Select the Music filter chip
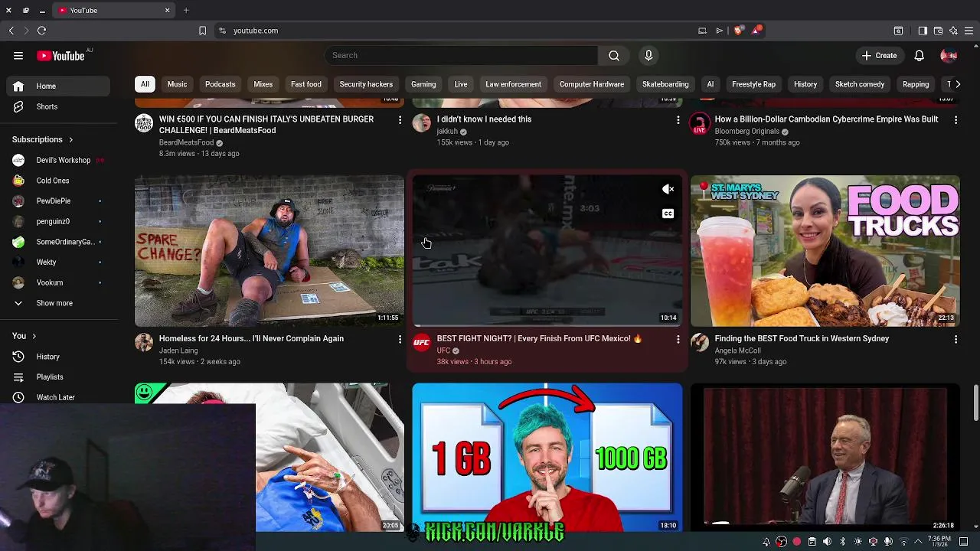The image size is (980, 551). (x=177, y=84)
